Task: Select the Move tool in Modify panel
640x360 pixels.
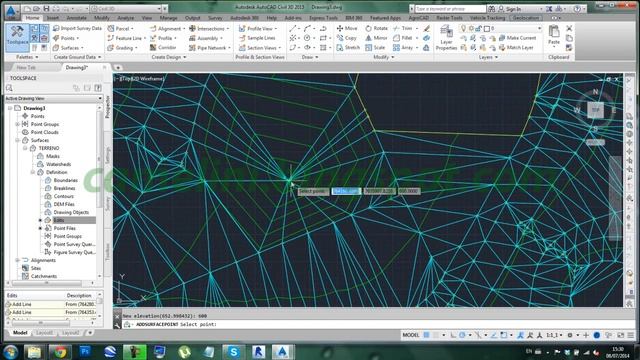Action: [347, 28]
